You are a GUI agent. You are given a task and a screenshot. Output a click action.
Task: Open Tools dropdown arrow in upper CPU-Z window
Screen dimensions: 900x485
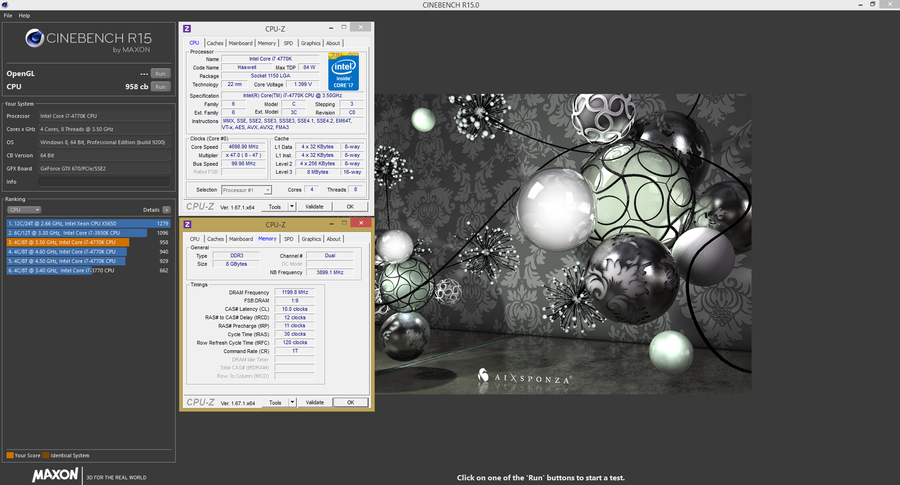click(292, 207)
